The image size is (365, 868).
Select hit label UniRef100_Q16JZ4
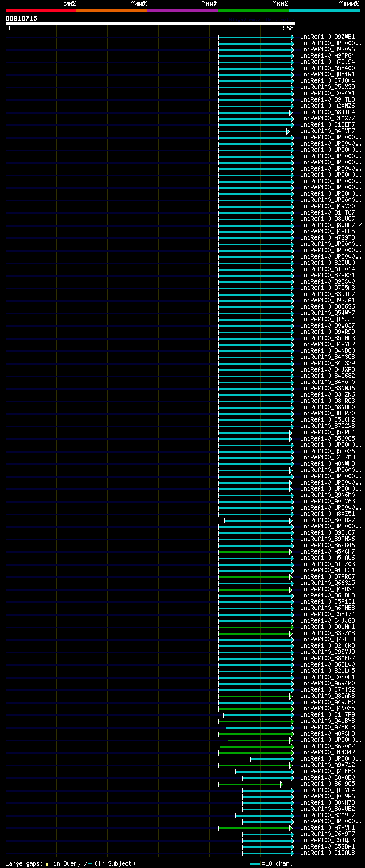click(328, 320)
